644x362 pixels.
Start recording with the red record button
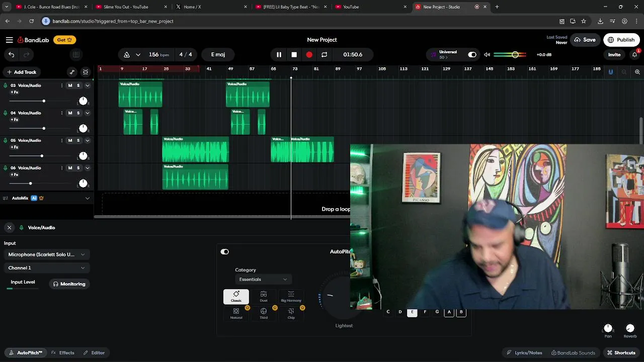[x=309, y=54]
